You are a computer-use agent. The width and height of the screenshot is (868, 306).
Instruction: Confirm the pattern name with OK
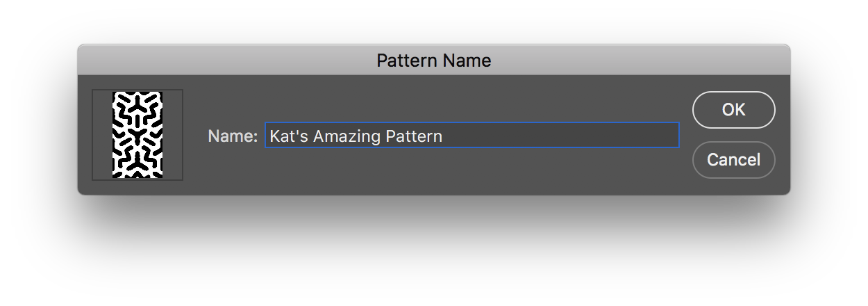pos(733,110)
